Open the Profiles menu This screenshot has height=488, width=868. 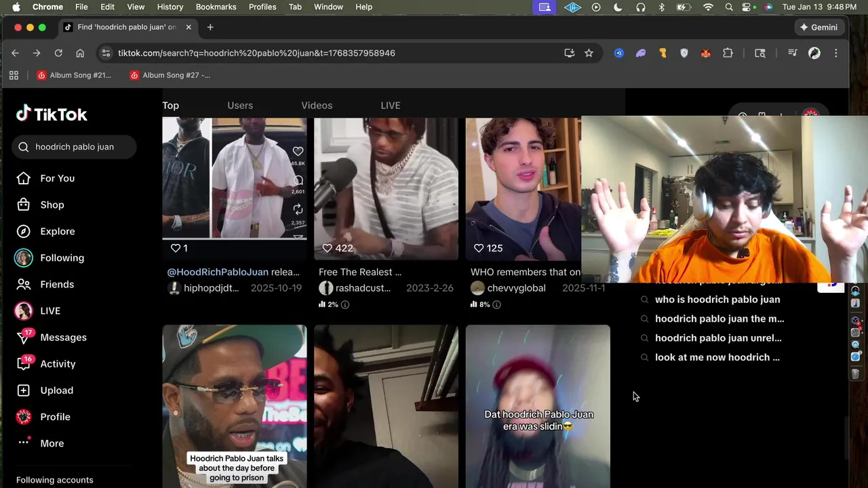pos(262,7)
